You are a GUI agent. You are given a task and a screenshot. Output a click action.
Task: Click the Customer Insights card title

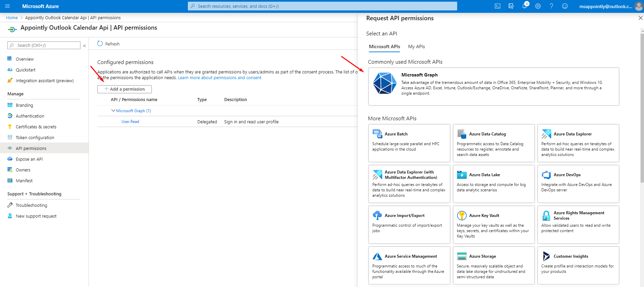[571, 256]
